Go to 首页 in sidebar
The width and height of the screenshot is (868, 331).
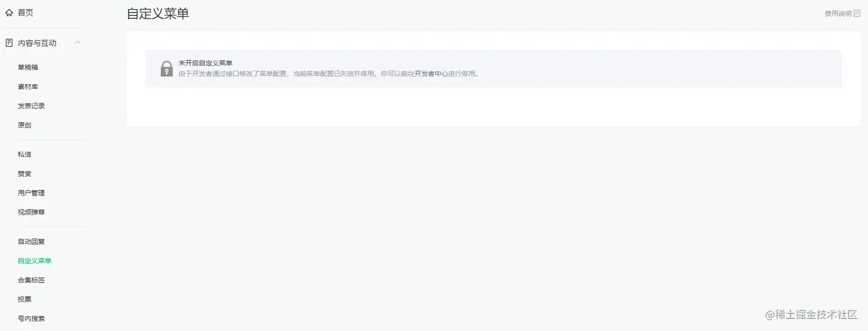pos(25,13)
